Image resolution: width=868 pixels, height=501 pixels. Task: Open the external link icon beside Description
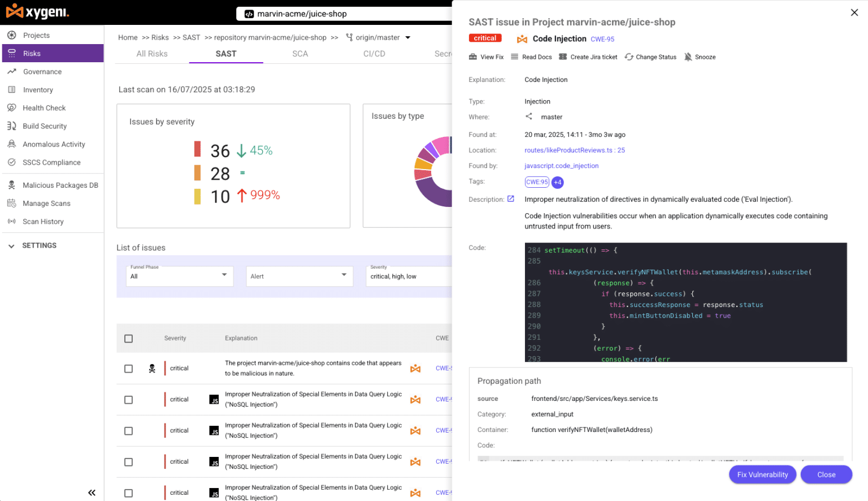(x=511, y=199)
